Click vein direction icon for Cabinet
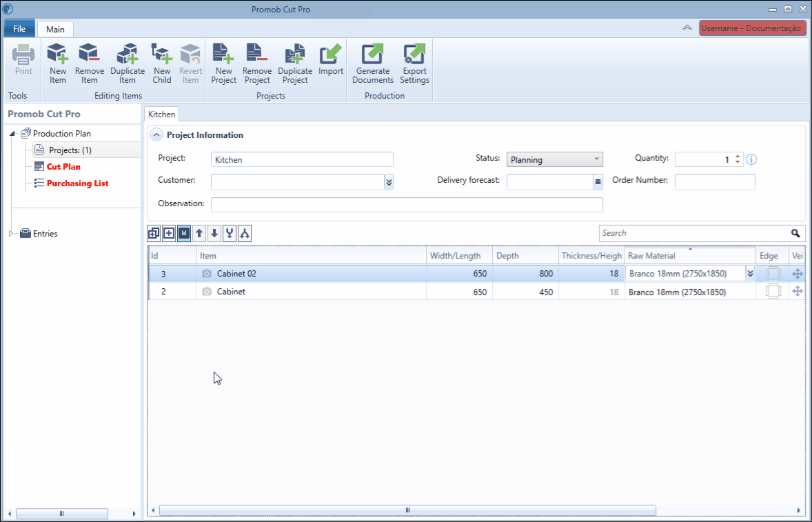Viewport: 812px width, 522px height. click(x=798, y=292)
